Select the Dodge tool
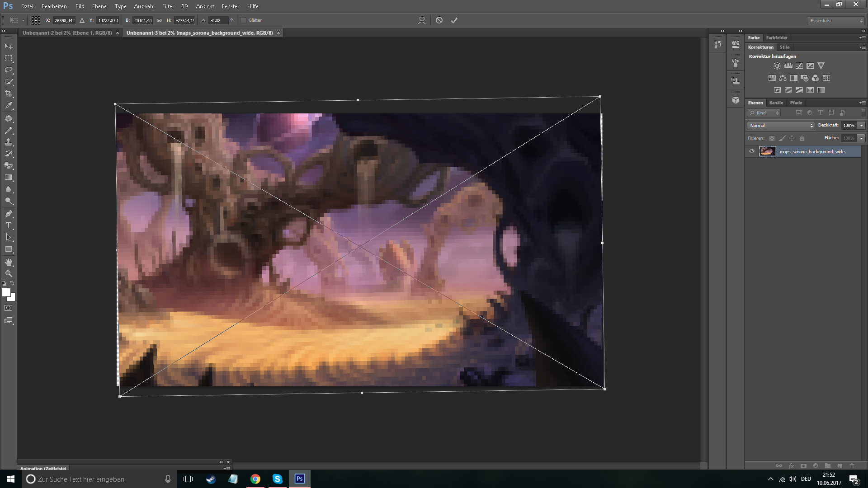Image resolution: width=868 pixels, height=488 pixels. pyautogui.click(x=9, y=201)
